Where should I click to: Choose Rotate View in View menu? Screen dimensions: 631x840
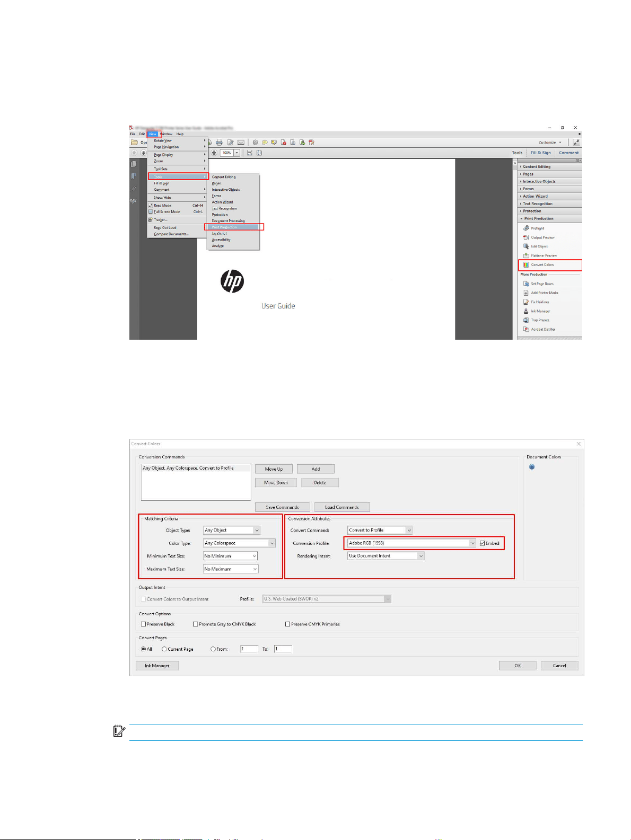point(178,141)
